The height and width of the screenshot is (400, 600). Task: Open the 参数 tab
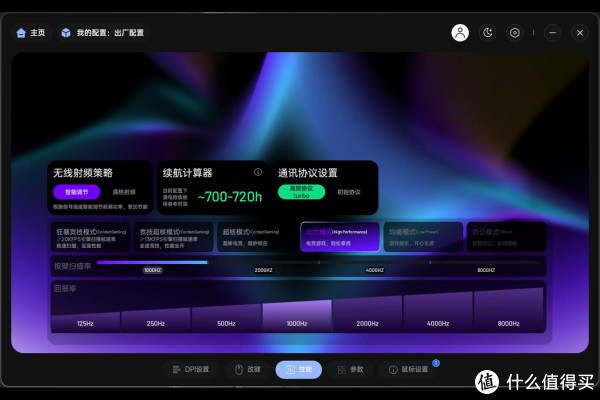[x=351, y=369]
